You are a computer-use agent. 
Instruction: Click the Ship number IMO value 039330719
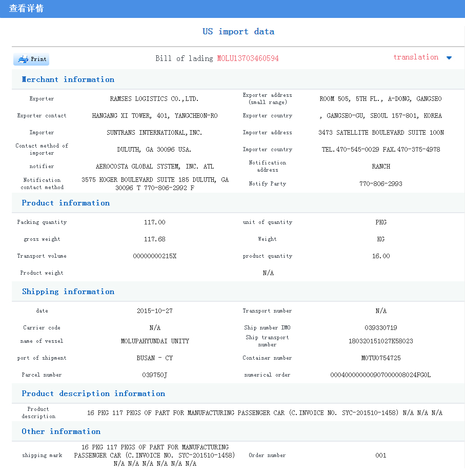coord(381,328)
